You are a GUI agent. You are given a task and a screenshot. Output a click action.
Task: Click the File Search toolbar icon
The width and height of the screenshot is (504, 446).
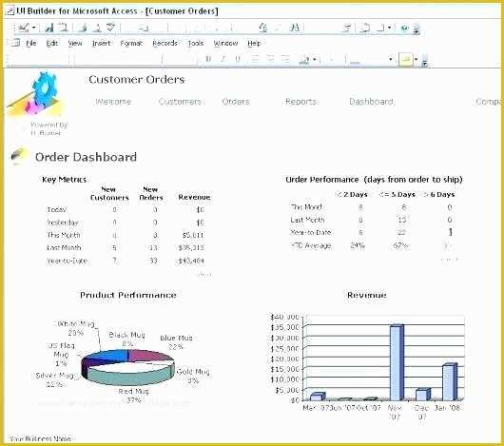pos(64,28)
